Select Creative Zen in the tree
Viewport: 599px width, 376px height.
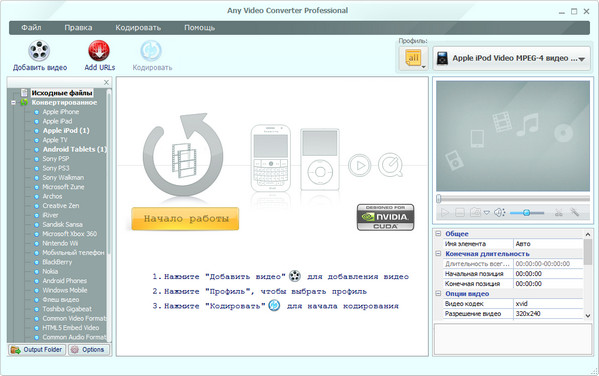(x=61, y=206)
